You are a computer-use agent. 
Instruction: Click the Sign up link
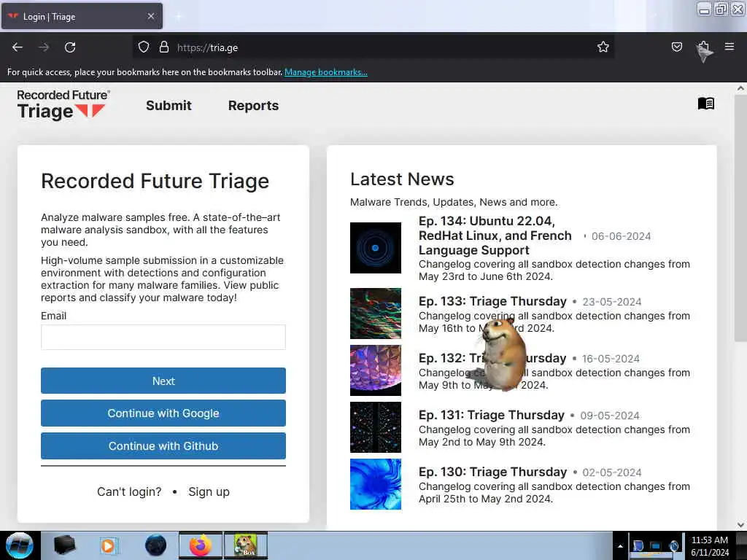pyautogui.click(x=209, y=492)
